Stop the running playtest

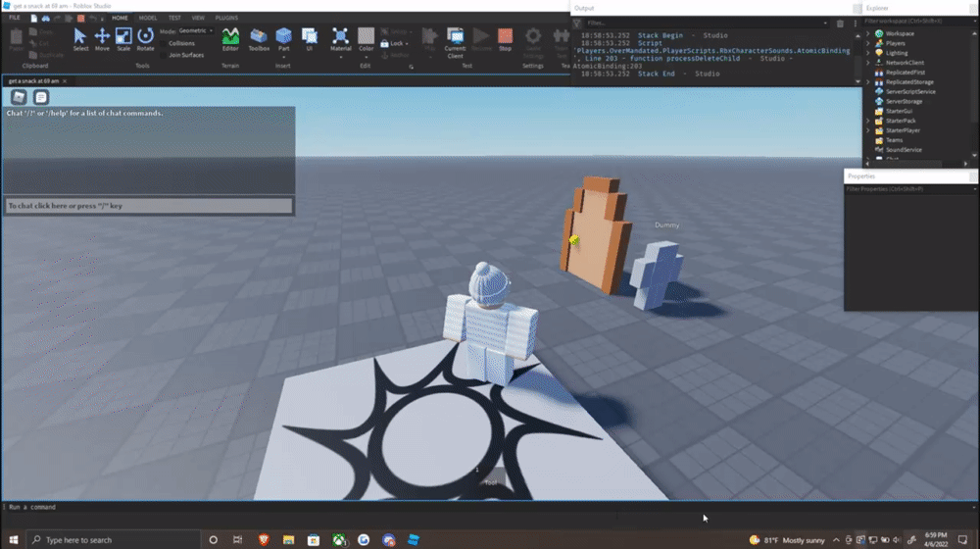505,39
